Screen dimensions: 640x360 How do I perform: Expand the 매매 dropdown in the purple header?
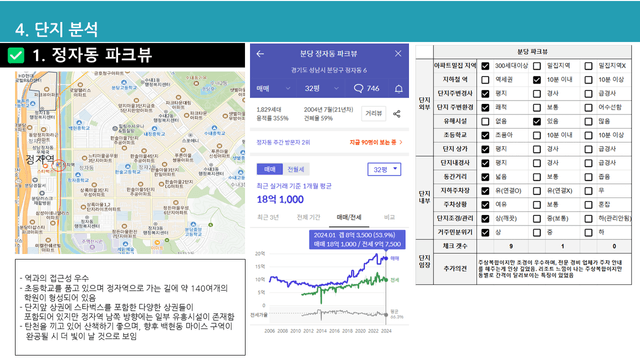(273, 88)
